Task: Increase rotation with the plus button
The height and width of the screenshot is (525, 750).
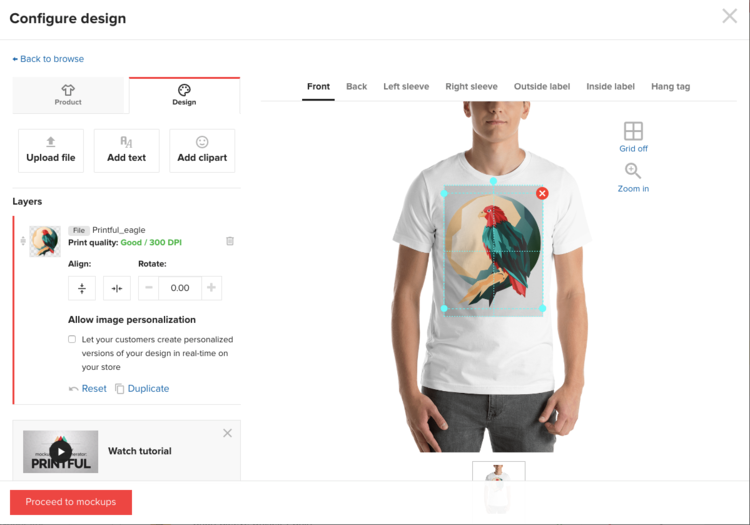Action: pyautogui.click(x=211, y=288)
